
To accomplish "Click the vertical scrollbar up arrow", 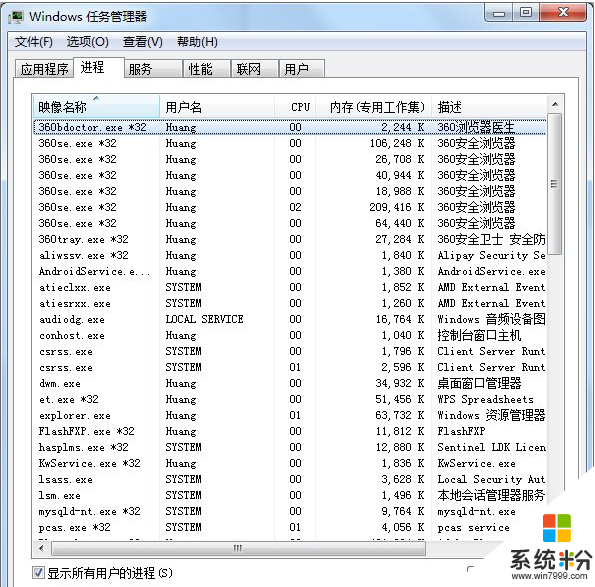I will click(555, 104).
